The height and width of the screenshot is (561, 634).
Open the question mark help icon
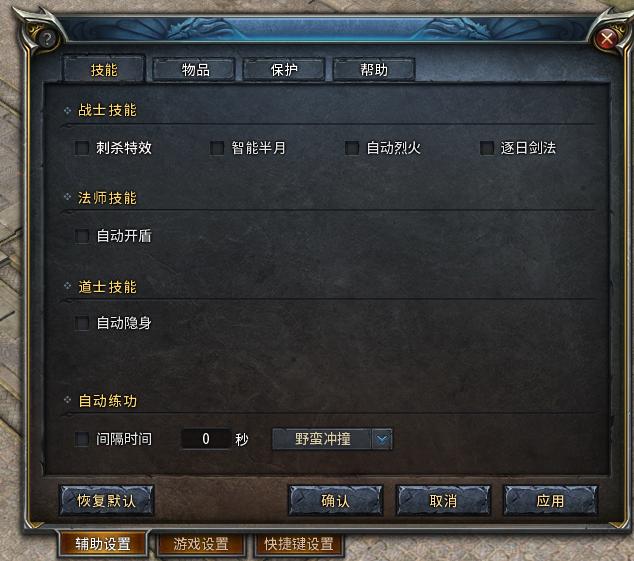[x=47, y=39]
